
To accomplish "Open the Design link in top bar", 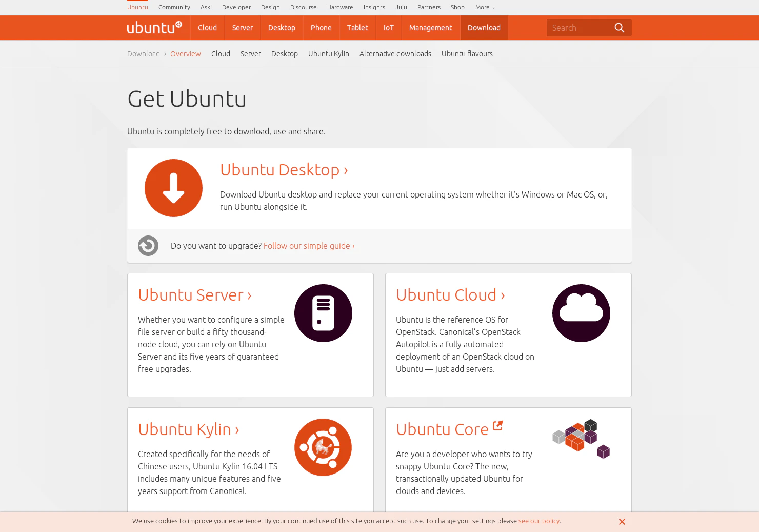I will [270, 7].
